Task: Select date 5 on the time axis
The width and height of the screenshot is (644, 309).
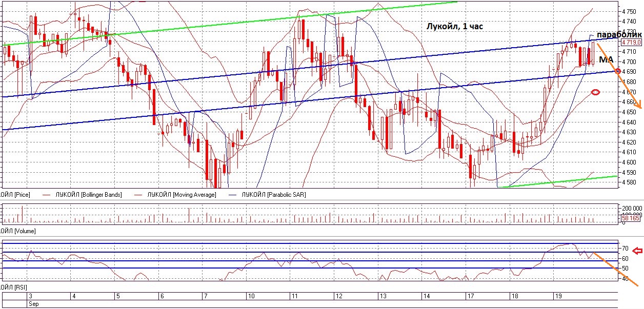Action: point(117,297)
